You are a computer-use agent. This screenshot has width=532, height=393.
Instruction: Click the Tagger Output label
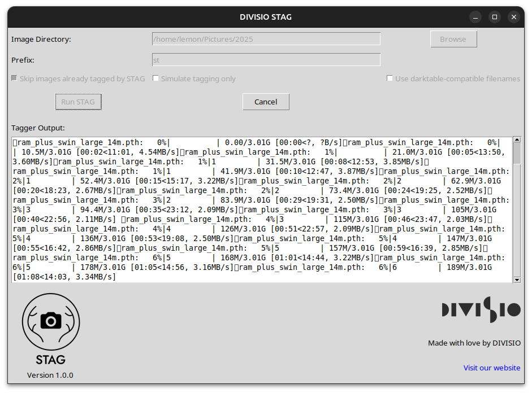pyautogui.click(x=38, y=128)
